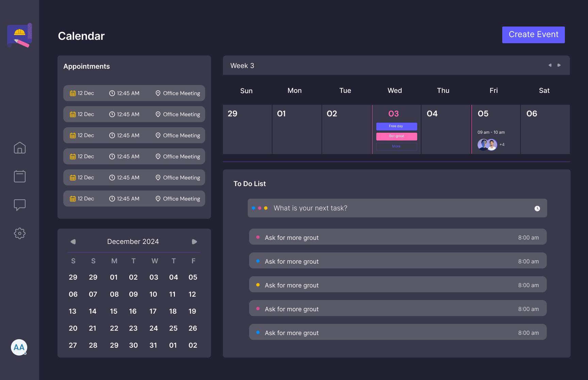Click the Fri column header

[x=493, y=90]
